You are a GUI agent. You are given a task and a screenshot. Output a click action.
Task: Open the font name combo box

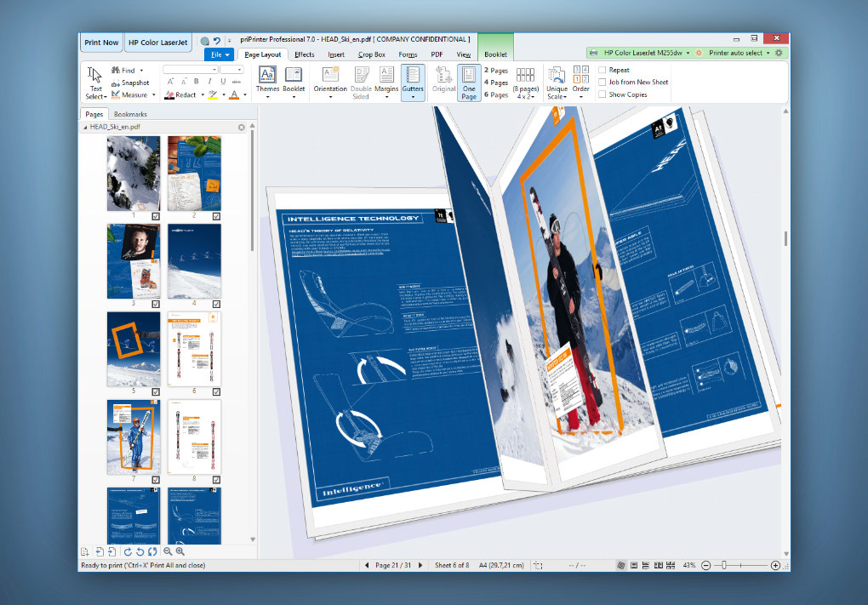[190, 69]
